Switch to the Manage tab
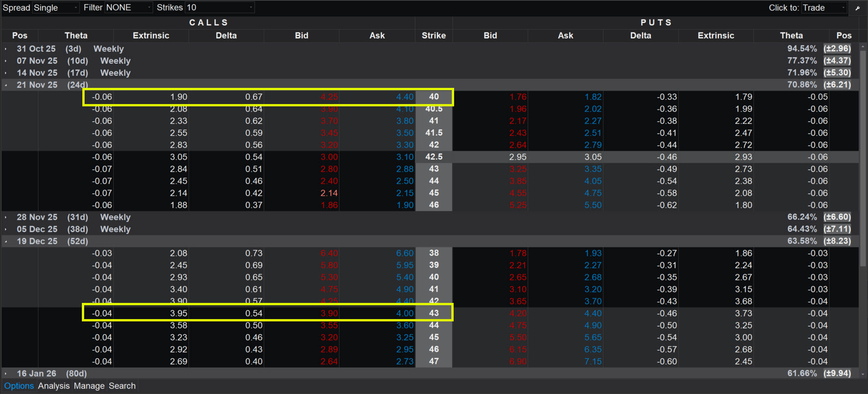Screen dimensions: 868x394 coord(89,386)
